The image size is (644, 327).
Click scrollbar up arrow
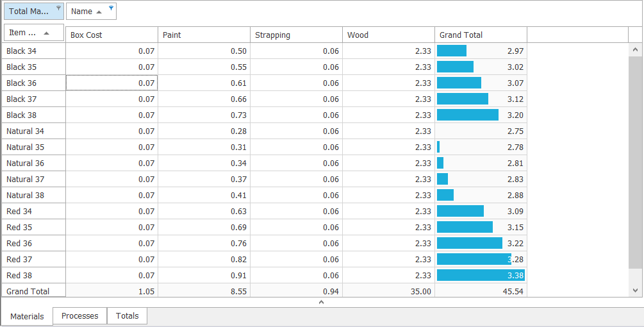pyautogui.click(x=636, y=50)
